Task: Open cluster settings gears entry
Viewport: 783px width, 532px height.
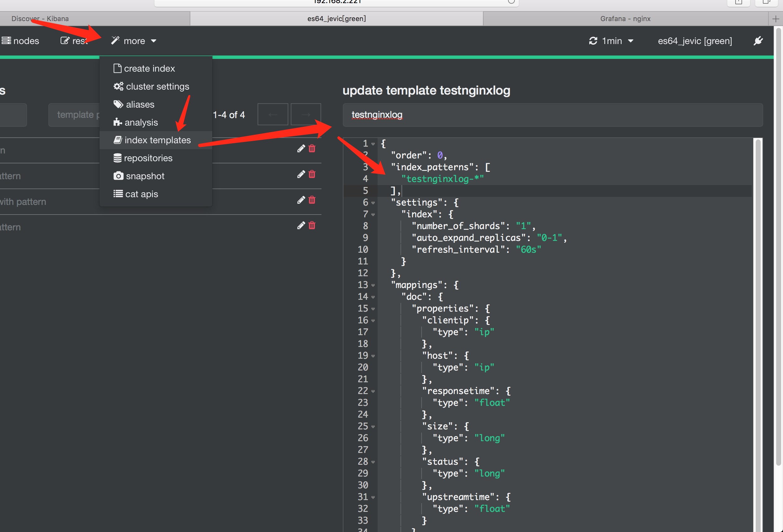Action: click(x=151, y=86)
